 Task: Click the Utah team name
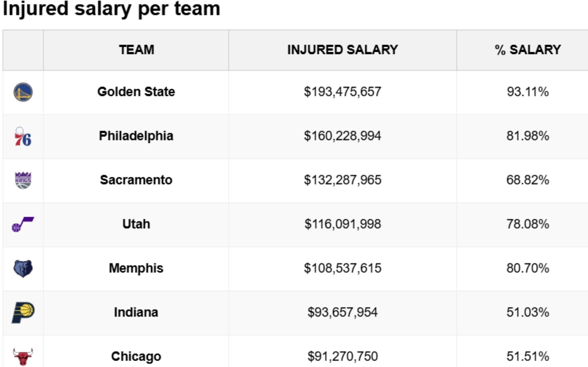point(136,224)
